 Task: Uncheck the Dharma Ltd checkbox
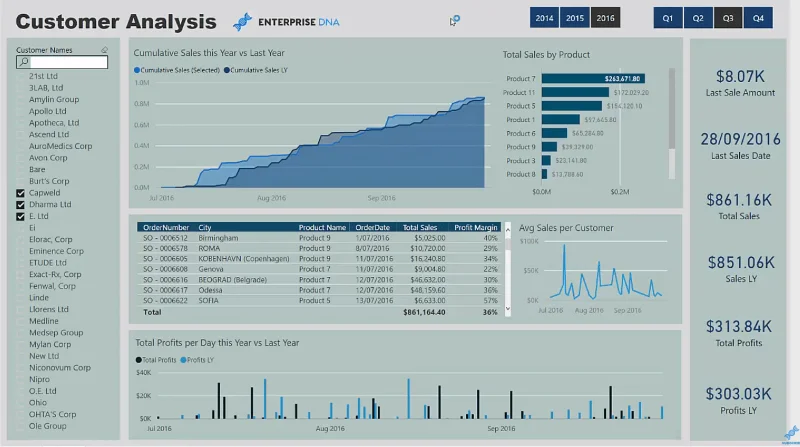pos(20,205)
